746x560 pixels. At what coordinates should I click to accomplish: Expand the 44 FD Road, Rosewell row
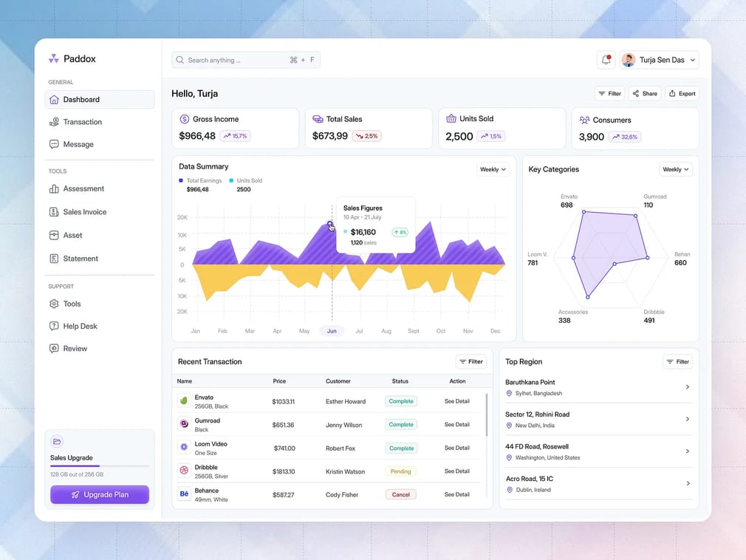tap(688, 451)
